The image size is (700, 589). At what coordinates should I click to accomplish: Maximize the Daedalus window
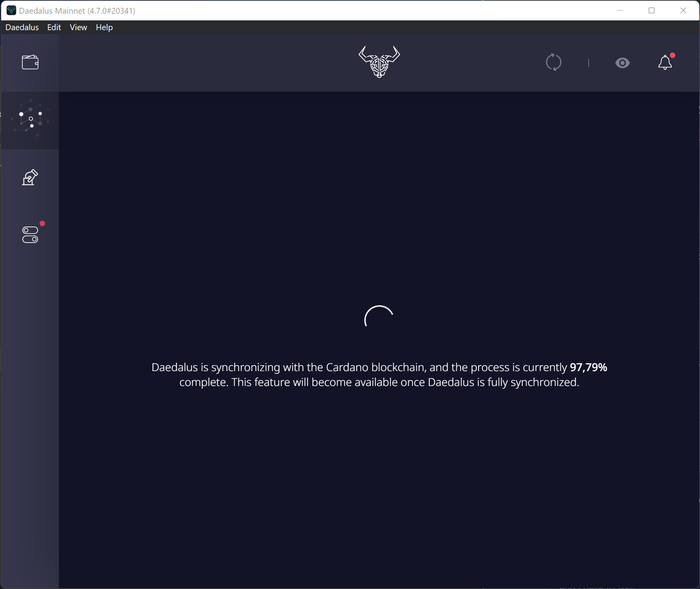[651, 10]
